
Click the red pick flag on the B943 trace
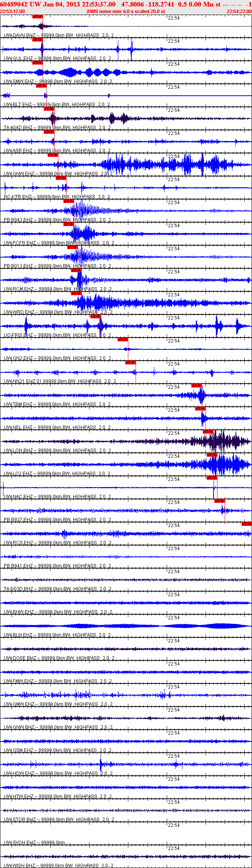pyautogui.click(x=68, y=201)
